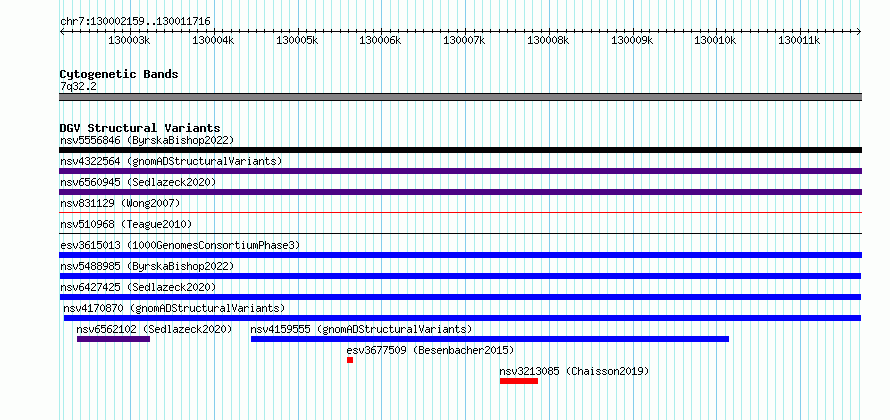Click the 130004k ruler tick label

click(213, 40)
